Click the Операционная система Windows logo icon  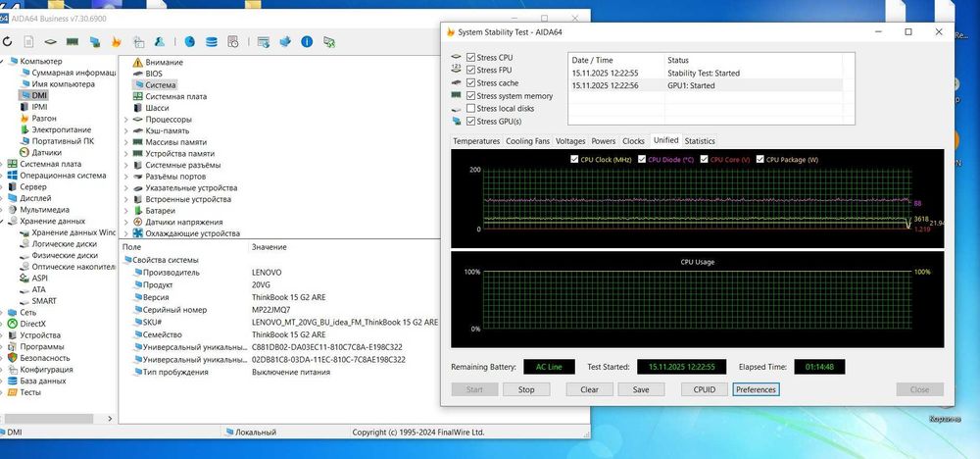pyautogui.click(x=12, y=176)
